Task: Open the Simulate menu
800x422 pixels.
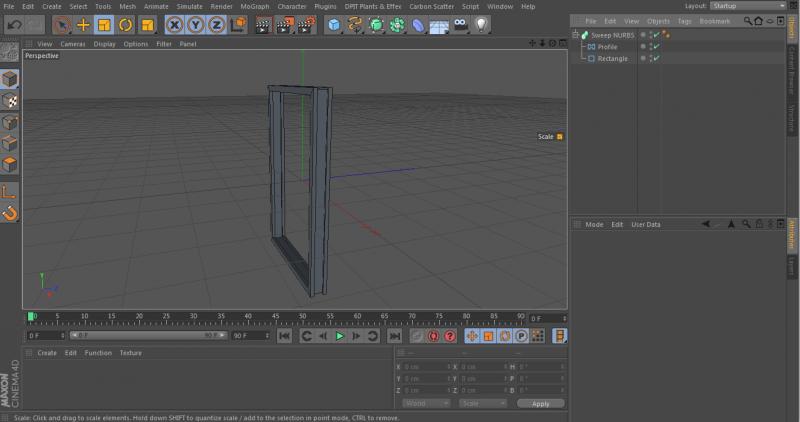Action: pyautogui.click(x=190, y=7)
